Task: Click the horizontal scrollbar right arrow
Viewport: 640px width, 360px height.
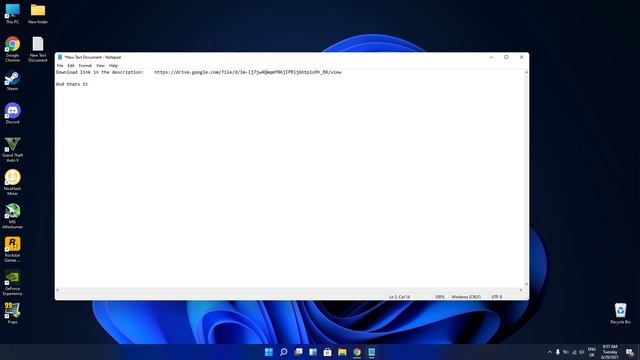Action: point(521,290)
